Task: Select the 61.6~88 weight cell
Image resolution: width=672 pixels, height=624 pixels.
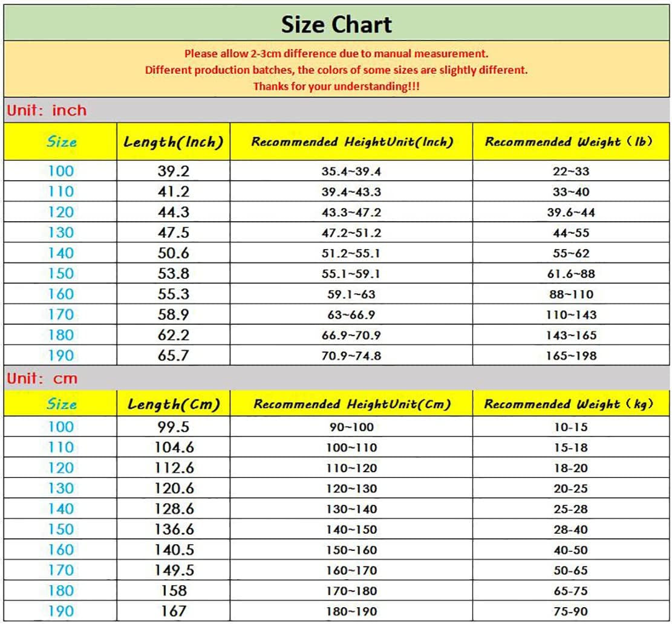Action: coord(570,274)
